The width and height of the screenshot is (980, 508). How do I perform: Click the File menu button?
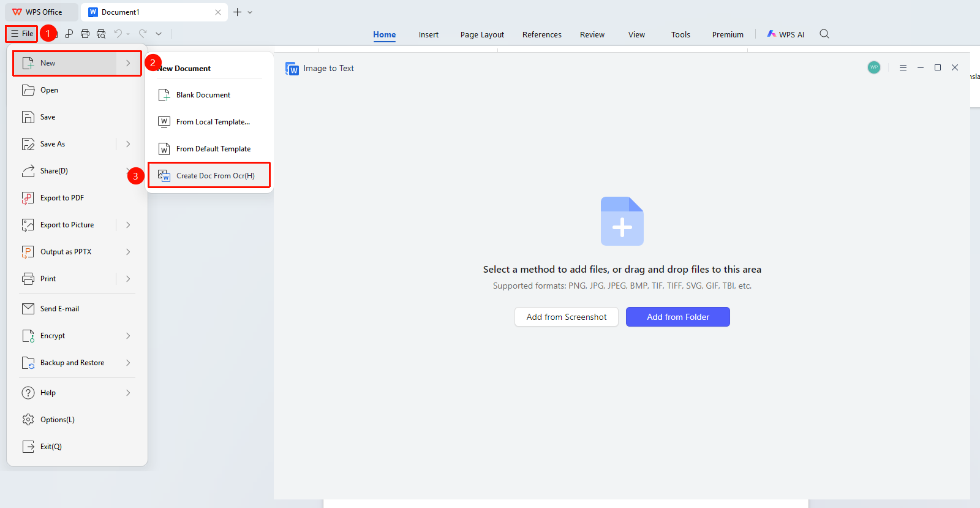(22, 34)
